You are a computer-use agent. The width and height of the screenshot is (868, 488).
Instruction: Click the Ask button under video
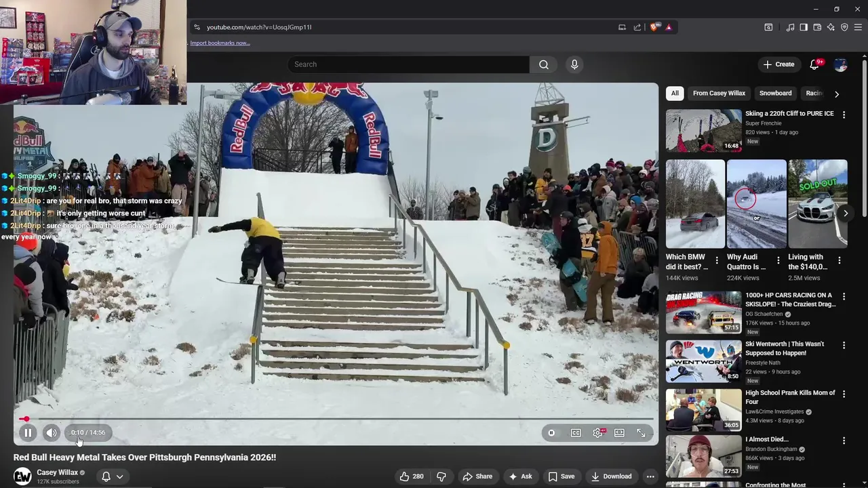click(520, 476)
